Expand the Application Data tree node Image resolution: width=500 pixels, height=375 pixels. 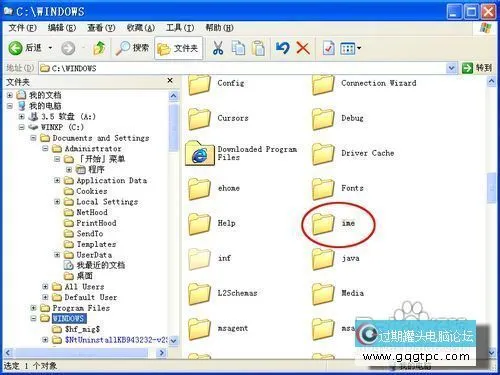point(57,180)
